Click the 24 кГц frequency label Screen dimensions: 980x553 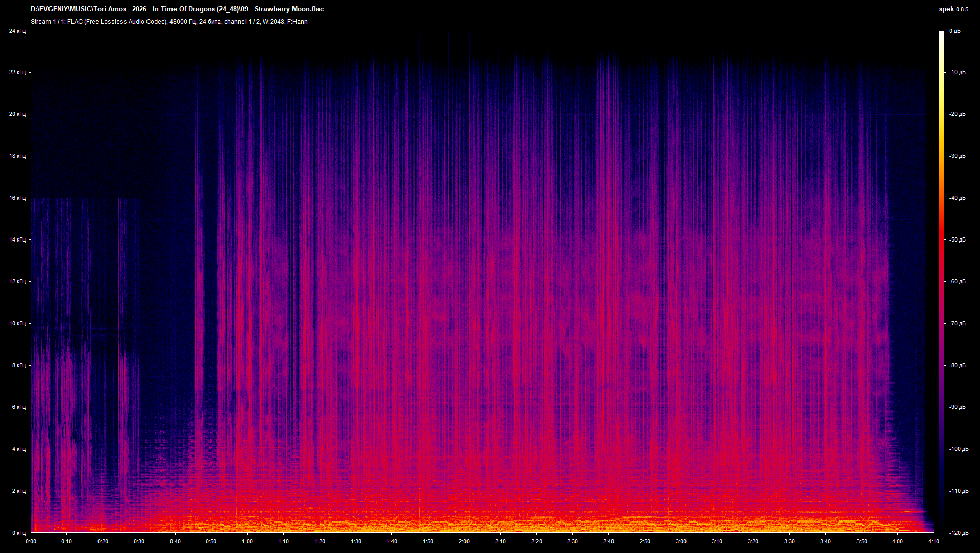[x=17, y=31]
